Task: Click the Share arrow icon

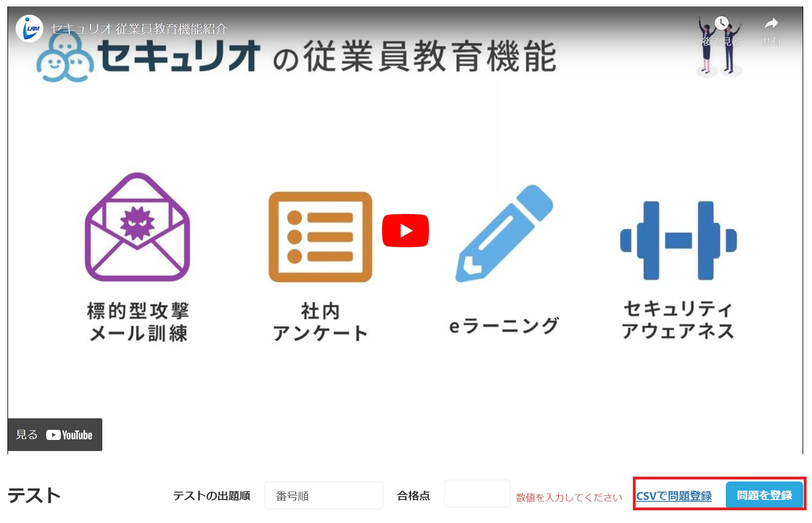Action: tap(771, 23)
